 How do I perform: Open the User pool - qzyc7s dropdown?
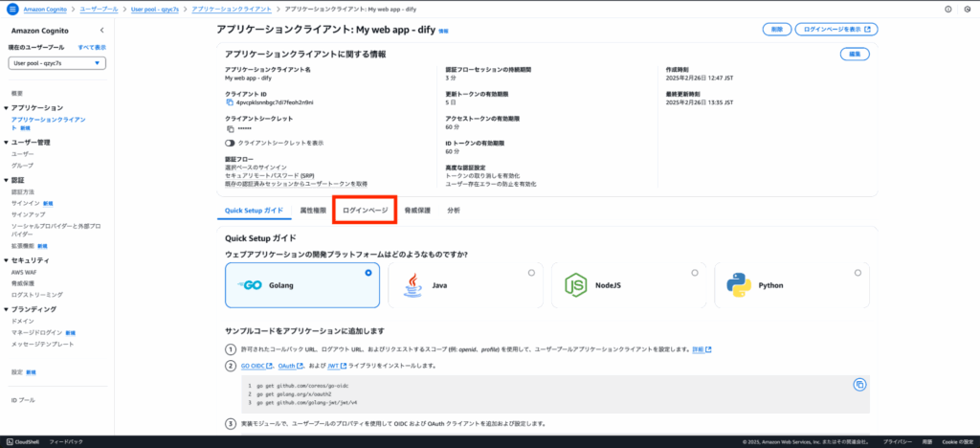click(56, 63)
